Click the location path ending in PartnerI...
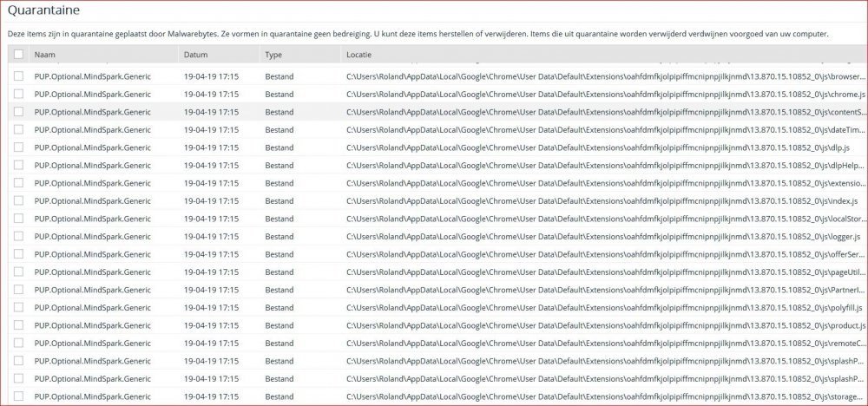Viewport: 868px width, 406px height. [606, 290]
